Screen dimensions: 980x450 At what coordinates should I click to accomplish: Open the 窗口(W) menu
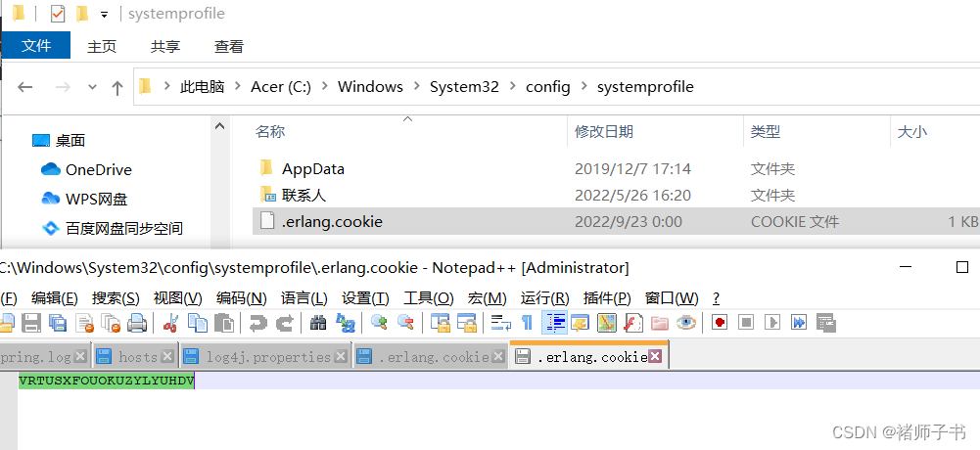[672, 297]
